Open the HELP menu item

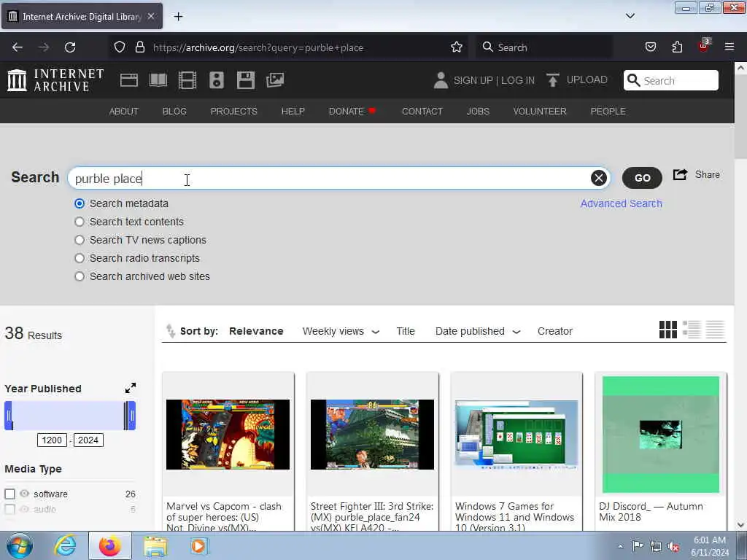[x=293, y=111]
